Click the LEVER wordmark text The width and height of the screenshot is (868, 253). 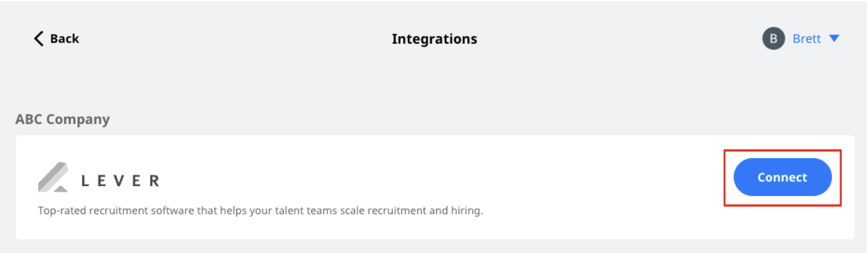(x=121, y=181)
